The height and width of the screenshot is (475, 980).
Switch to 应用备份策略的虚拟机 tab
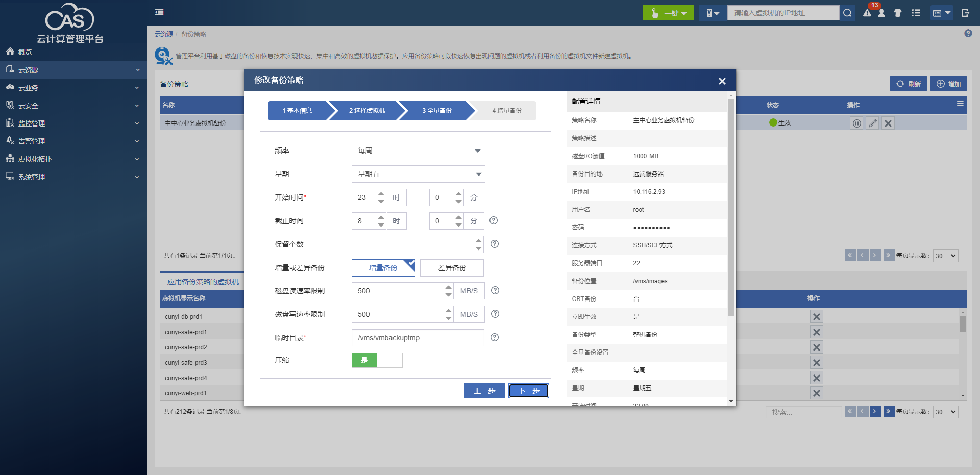(x=203, y=282)
